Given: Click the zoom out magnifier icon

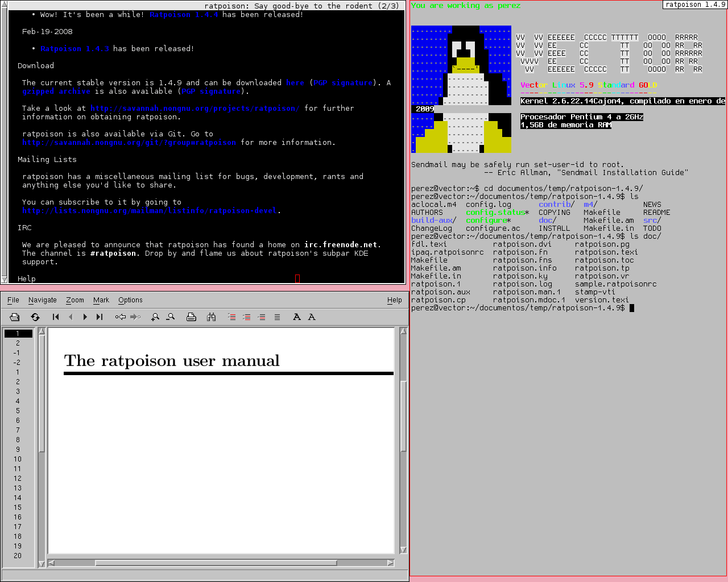Looking at the screenshot, I should (x=170, y=317).
